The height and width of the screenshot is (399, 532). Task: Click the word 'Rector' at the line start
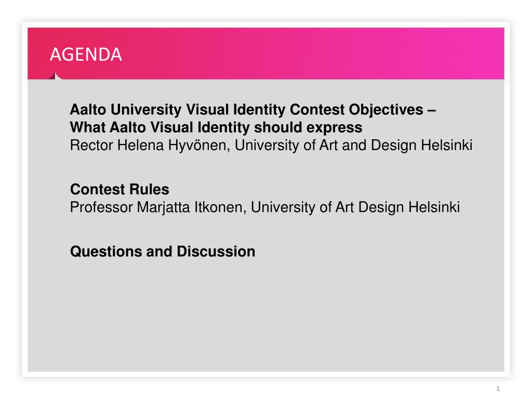click(91, 145)
